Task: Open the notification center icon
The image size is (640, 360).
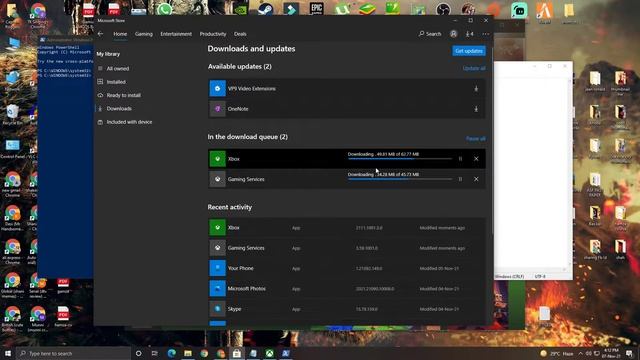Action: 629,353
